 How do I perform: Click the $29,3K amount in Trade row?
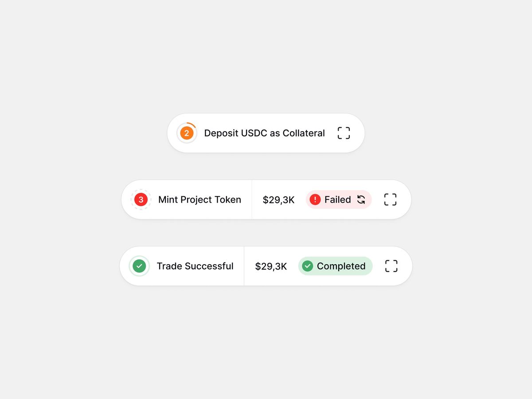[x=271, y=266]
